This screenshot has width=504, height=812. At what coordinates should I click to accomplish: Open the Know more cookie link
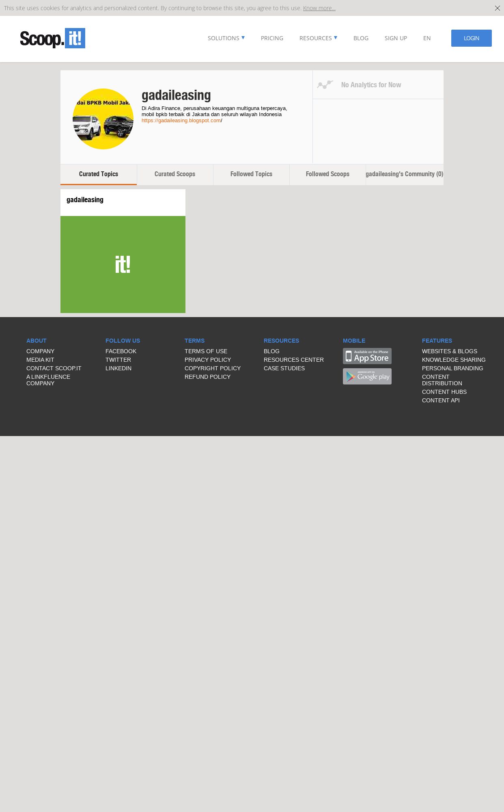pyautogui.click(x=319, y=8)
